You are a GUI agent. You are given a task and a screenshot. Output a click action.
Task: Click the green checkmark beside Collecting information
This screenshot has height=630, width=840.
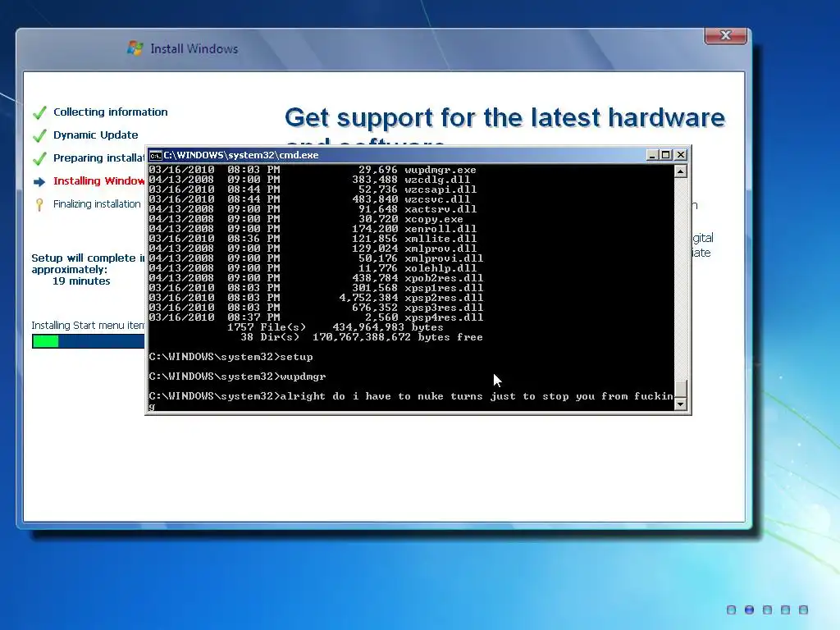click(x=39, y=112)
